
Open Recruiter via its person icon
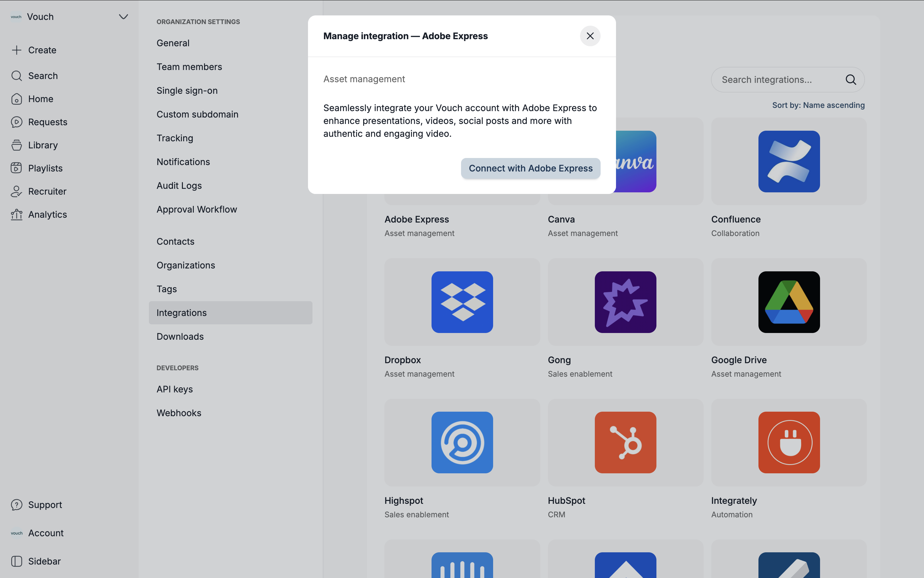tap(16, 191)
